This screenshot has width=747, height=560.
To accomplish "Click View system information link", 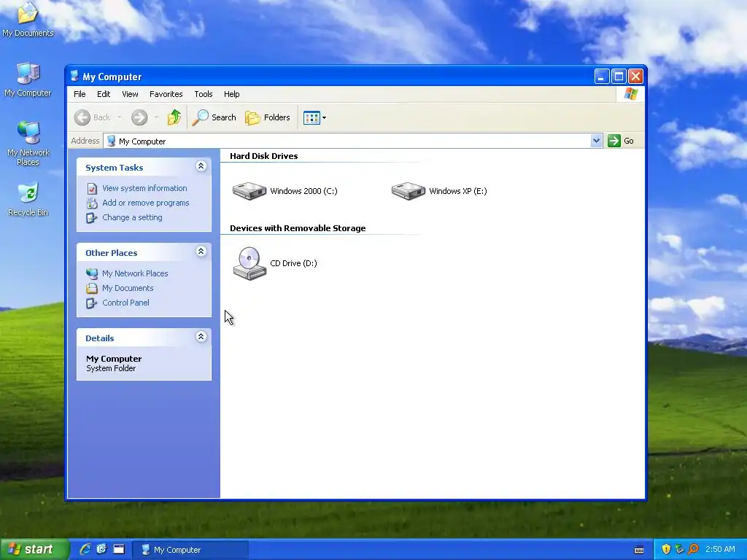I will pos(144,188).
